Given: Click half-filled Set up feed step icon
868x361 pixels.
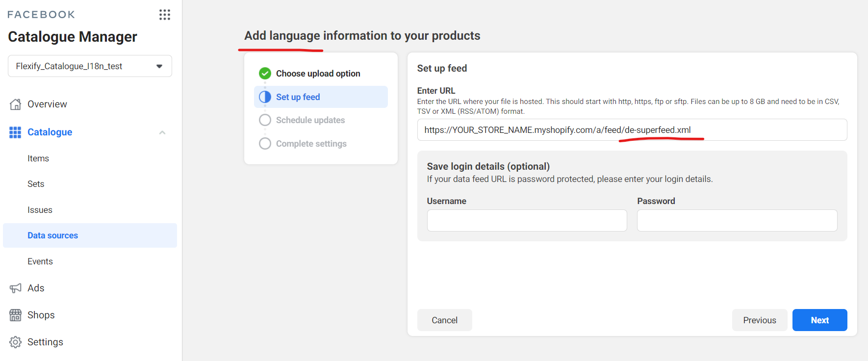Looking at the screenshot, I should (x=265, y=97).
